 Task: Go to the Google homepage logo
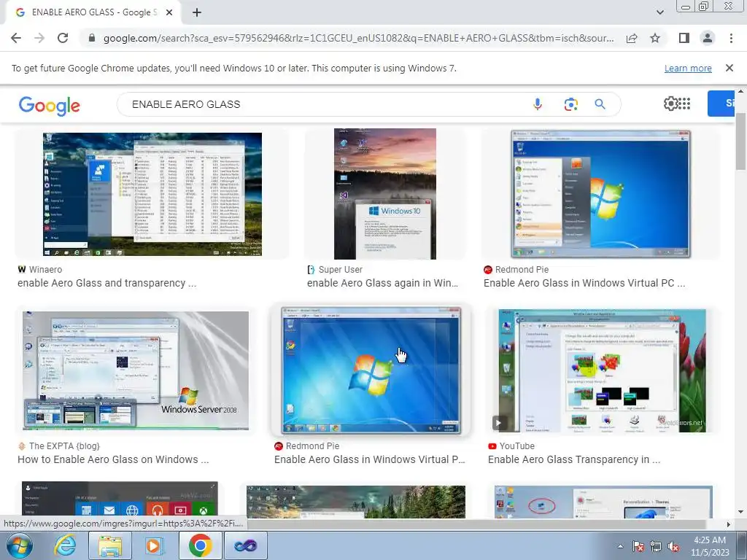tap(50, 105)
